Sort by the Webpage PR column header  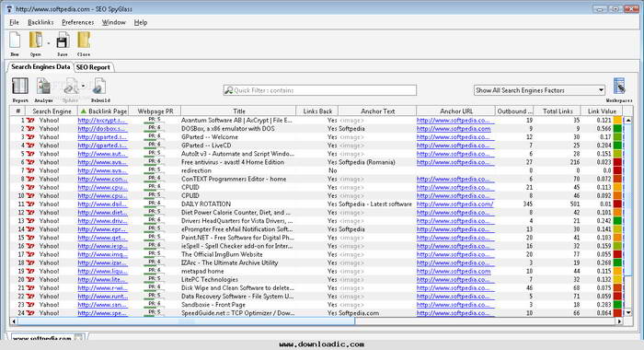coord(155,111)
